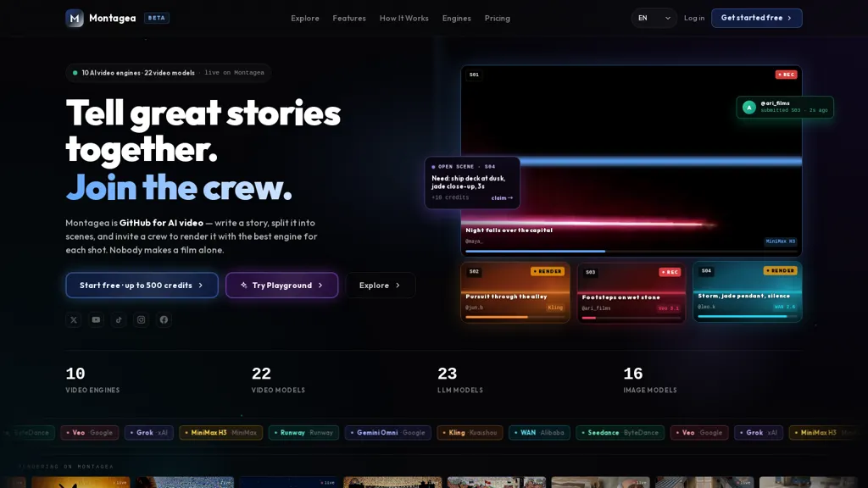Click the MiniMax H3 label on S01

[781, 241]
